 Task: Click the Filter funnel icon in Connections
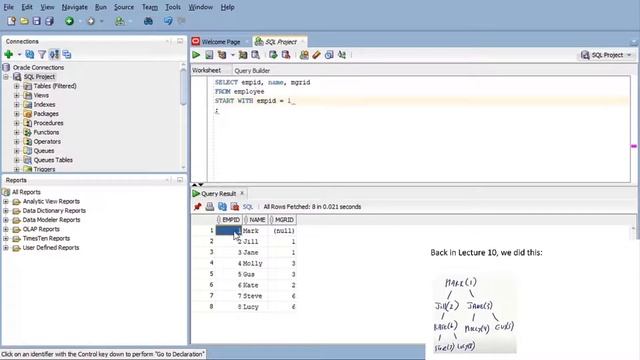tap(42, 54)
